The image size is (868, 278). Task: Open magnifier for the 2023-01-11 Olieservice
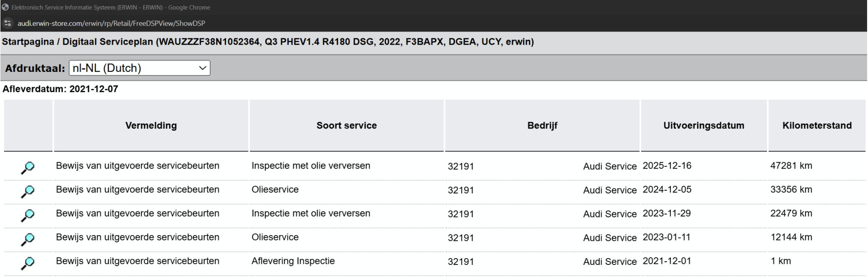(x=28, y=239)
